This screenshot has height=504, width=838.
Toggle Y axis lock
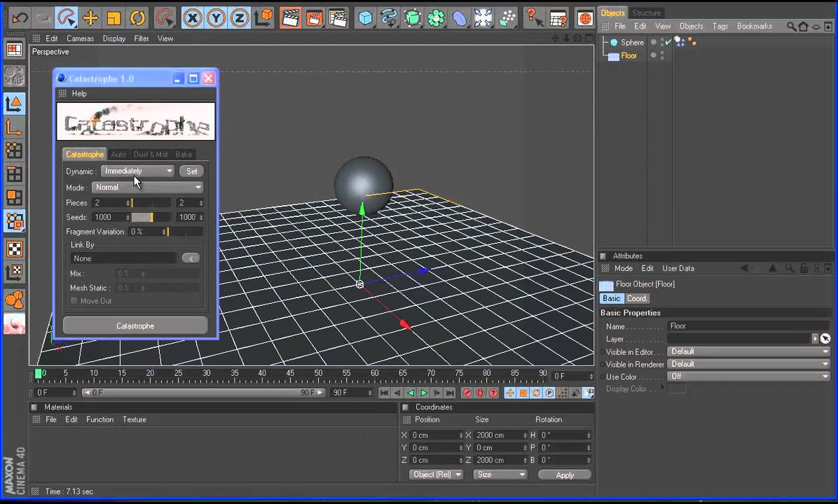pyautogui.click(x=216, y=19)
